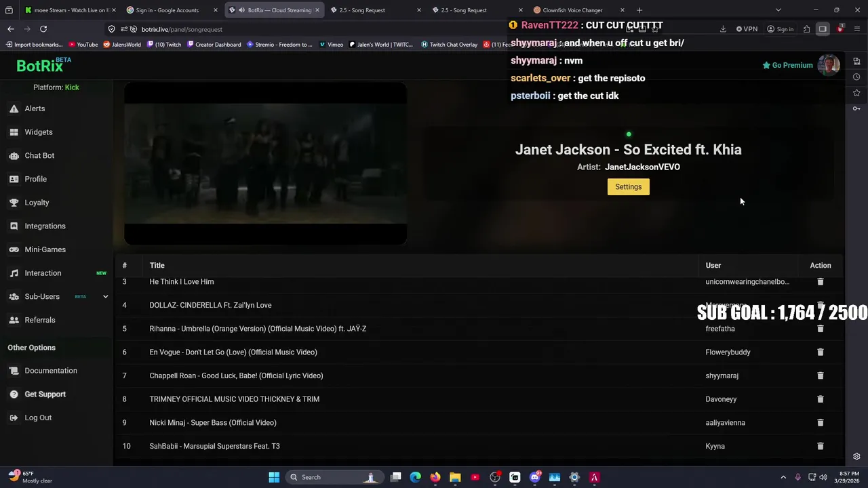Open the VPN panel in toolbar
This screenshot has height=488, width=868.
point(747,29)
